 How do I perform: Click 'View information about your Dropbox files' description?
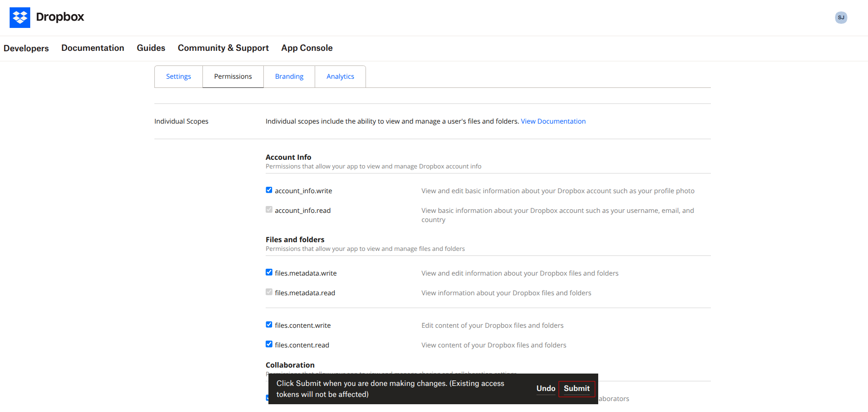pyautogui.click(x=506, y=293)
